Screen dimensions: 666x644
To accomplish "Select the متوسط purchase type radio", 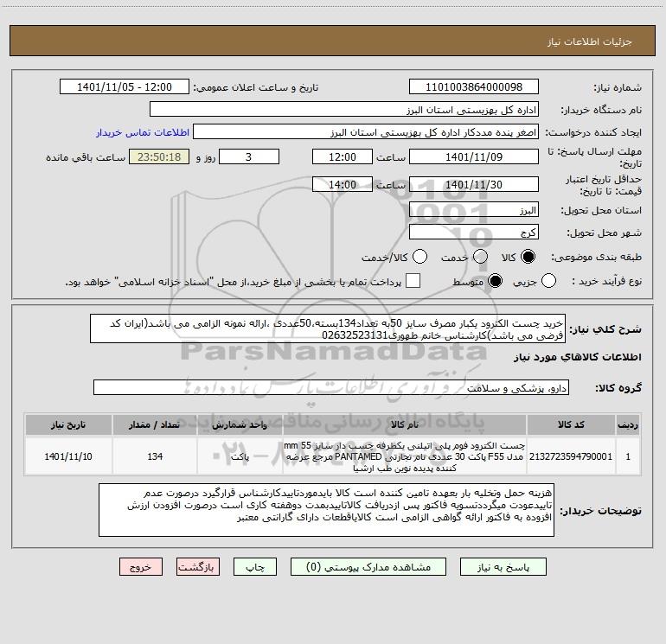I will (495, 281).
